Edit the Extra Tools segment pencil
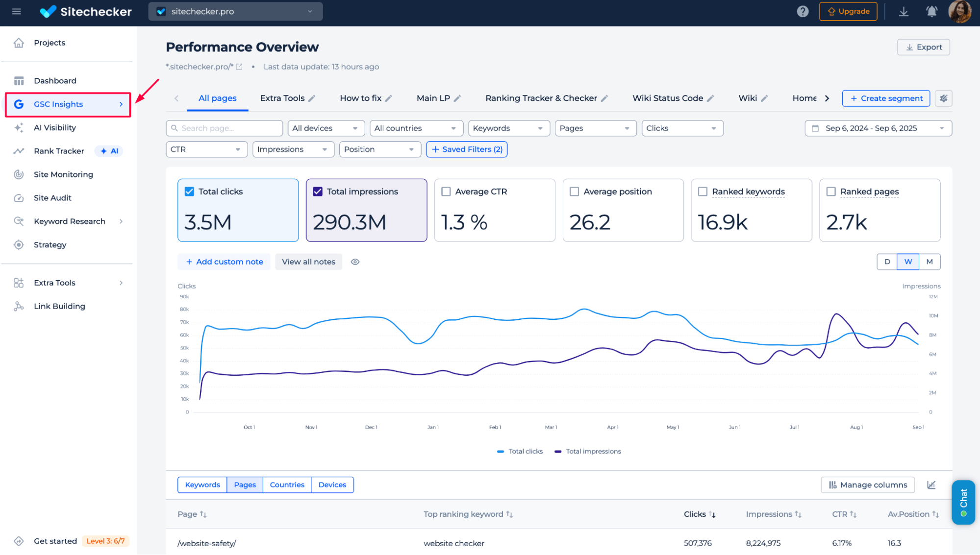 pyautogui.click(x=312, y=98)
